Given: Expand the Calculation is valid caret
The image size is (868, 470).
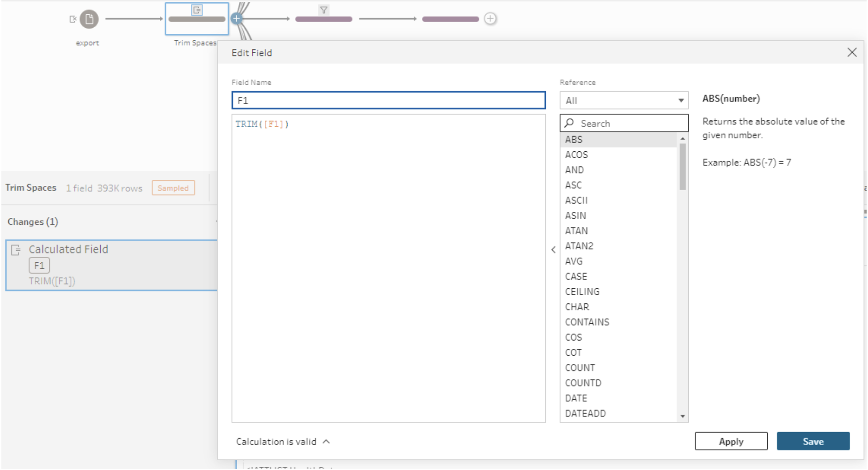Looking at the screenshot, I should [326, 441].
